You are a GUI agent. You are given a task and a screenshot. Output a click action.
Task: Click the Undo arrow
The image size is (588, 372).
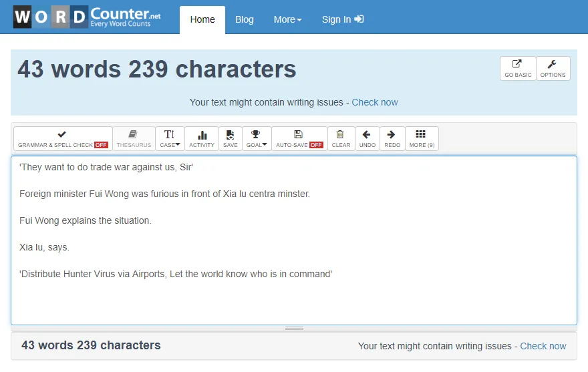click(x=367, y=139)
